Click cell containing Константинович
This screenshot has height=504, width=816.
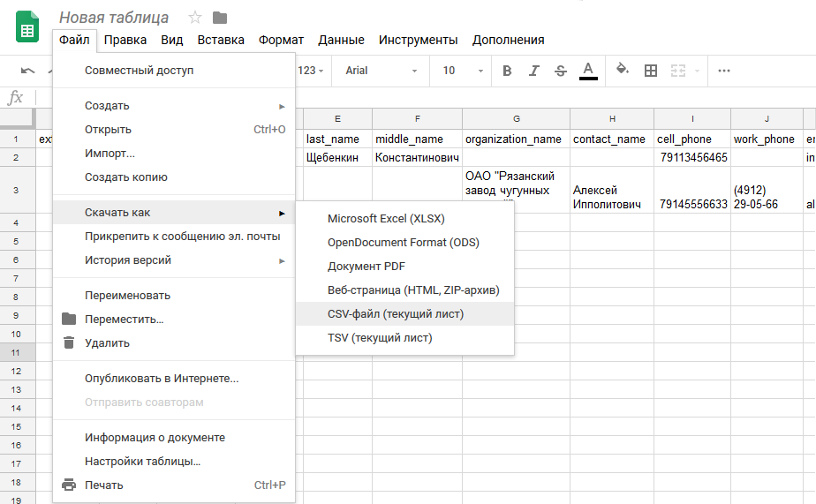click(418, 158)
